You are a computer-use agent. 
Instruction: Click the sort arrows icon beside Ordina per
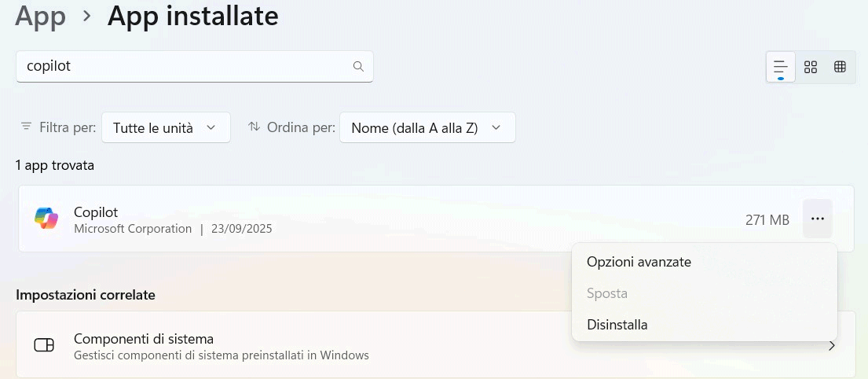pos(254,127)
